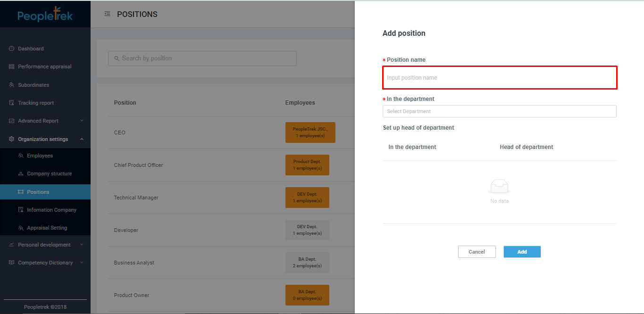Open the Select Department dropdown
The image size is (644, 314).
coord(499,111)
